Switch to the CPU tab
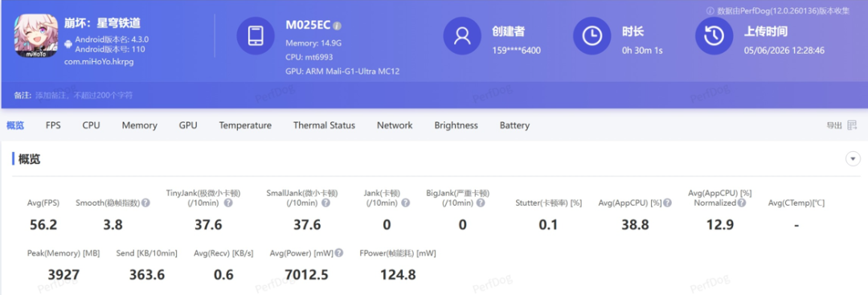868x295 pixels. pos(92,125)
